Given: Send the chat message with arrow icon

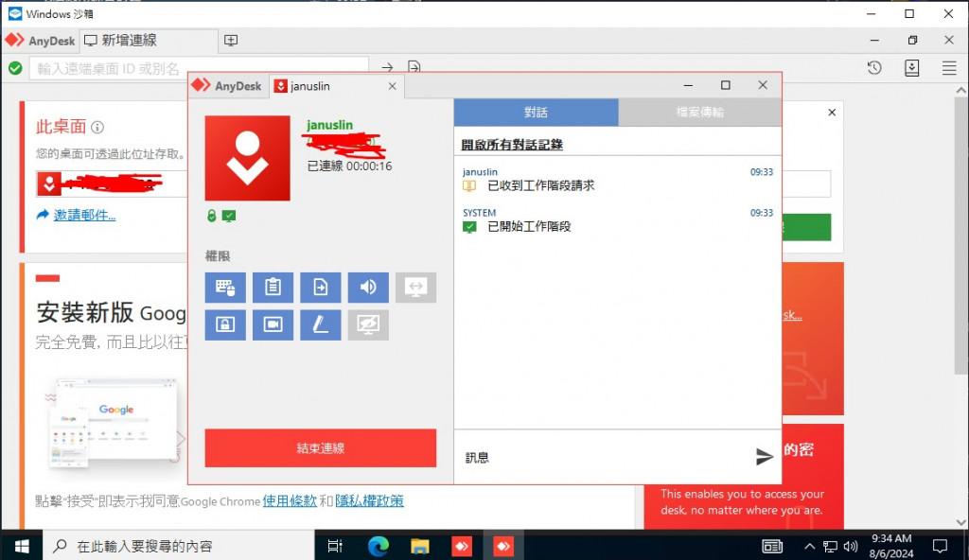Looking at the screenshot, I should (x=765, y=457).
